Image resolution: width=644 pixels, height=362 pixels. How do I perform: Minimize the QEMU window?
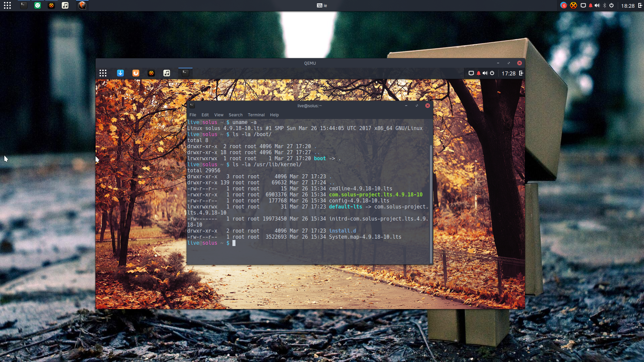(x=498, y=63)
